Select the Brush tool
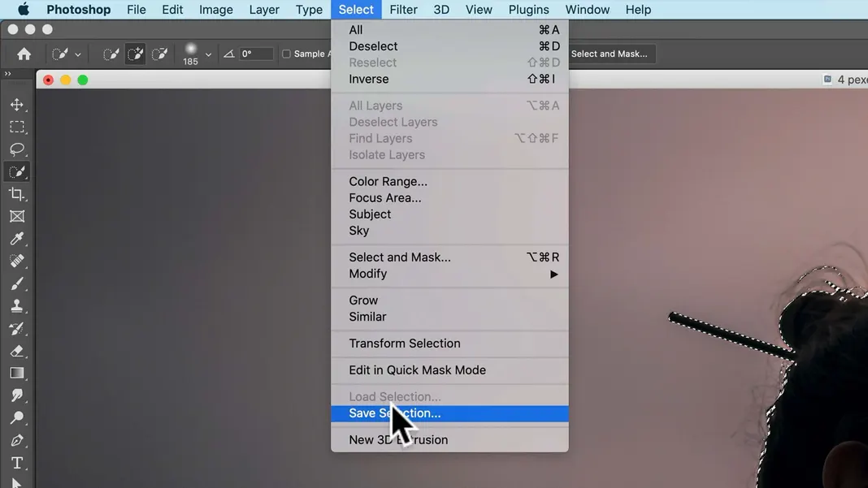 (x=17, y=284)
